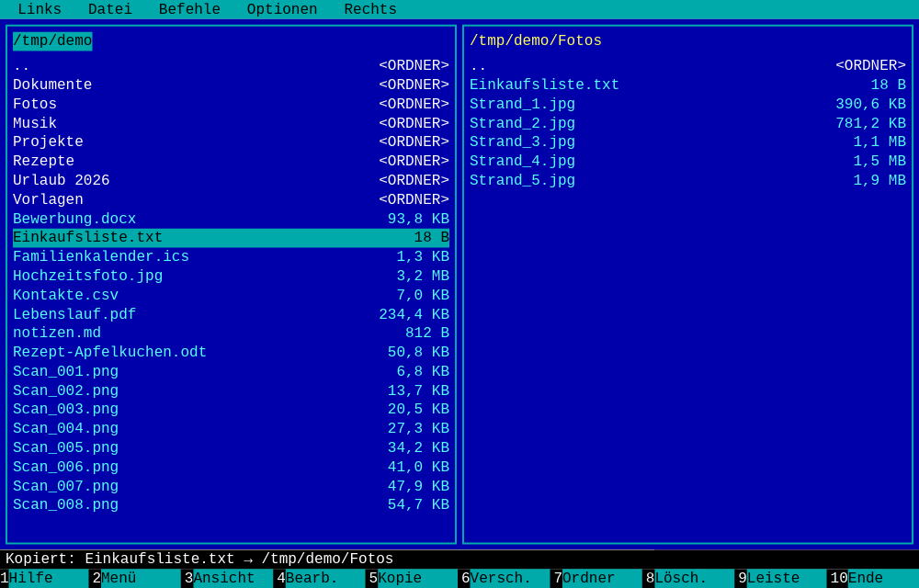Select Rezept-Apfelkuchen.odt file
This screenshot has width=919, height=588.
(231, 353)
